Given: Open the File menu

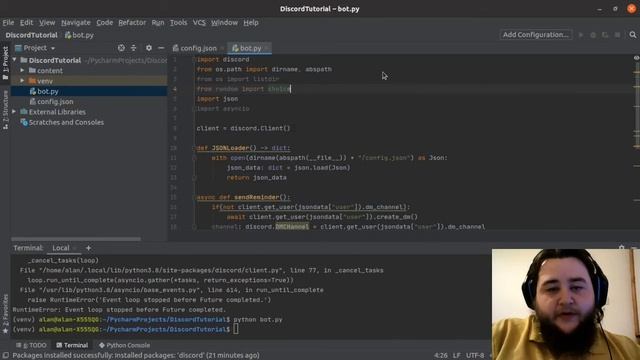Looking at the screenshot, I should click(8, 22).
